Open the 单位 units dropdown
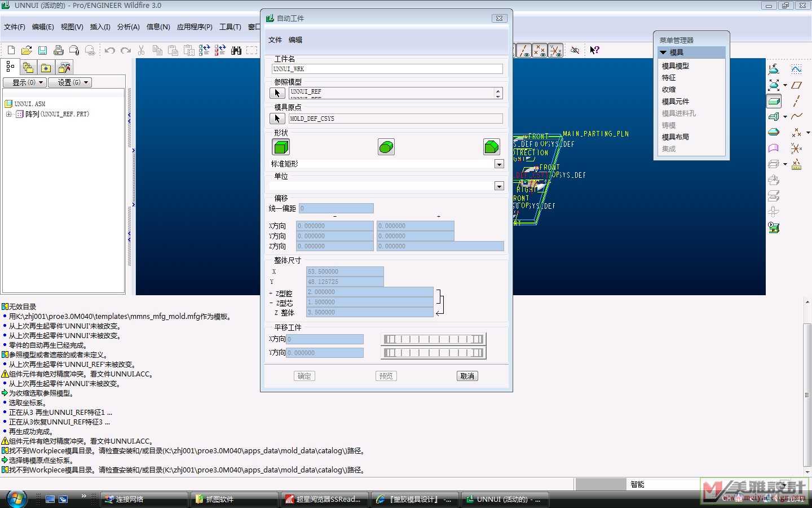This screenshot has width=812, height=508. 499,186
